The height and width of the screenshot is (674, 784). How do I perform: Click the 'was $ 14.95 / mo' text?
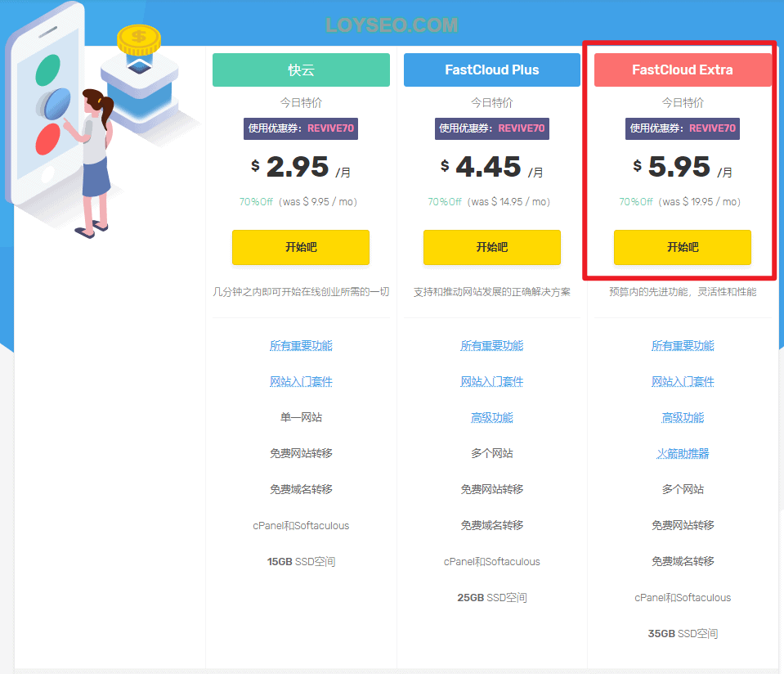pos(508,202)
